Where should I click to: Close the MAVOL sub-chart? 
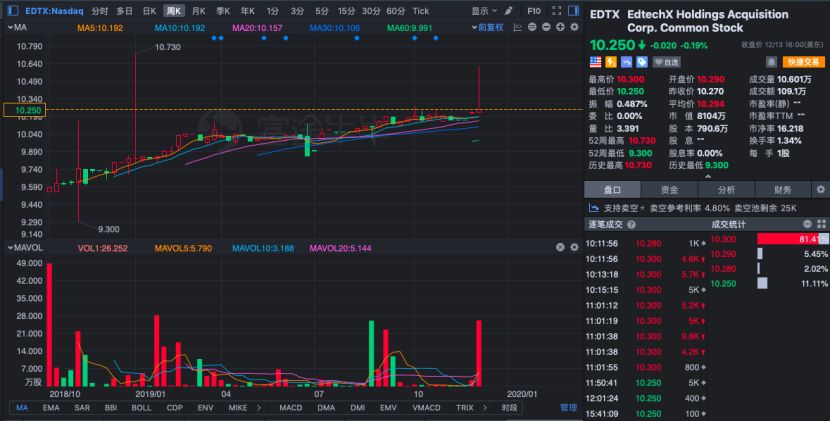[x=560, y=247]
